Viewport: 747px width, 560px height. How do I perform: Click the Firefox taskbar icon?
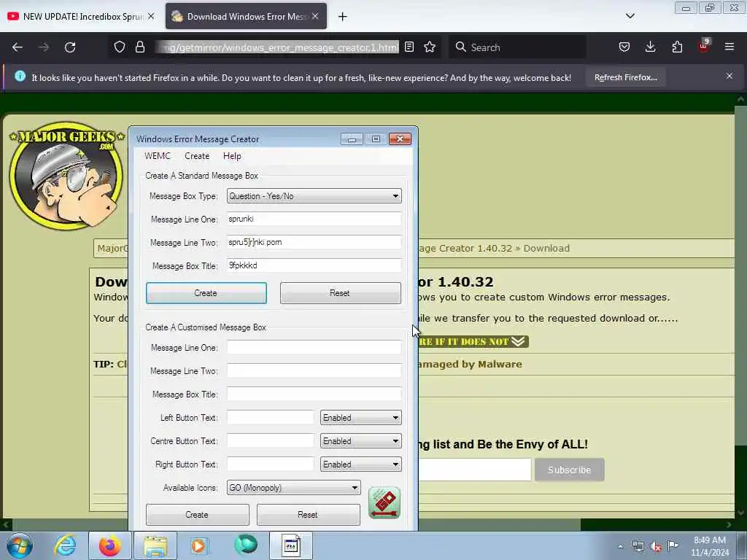point(109,545)
